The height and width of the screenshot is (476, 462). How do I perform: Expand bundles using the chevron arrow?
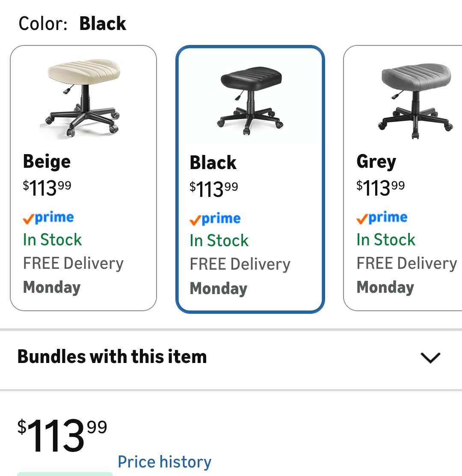(430, 357)
